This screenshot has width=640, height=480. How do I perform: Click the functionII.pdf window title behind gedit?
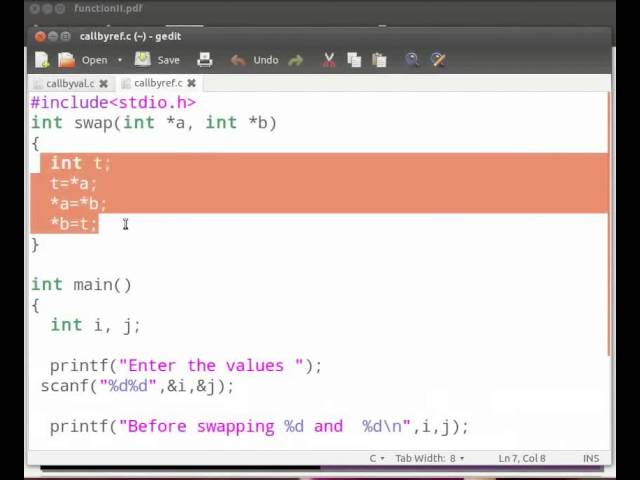pos(108,9)
